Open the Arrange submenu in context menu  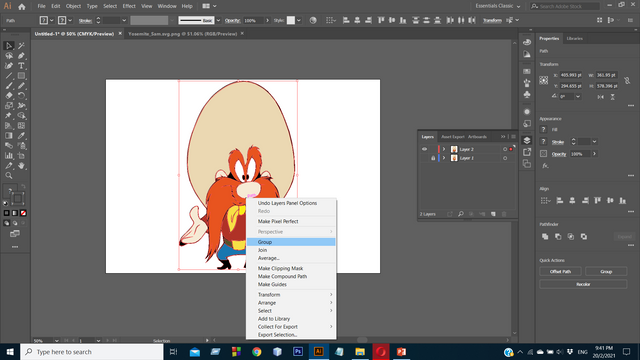tap(291, 303)
